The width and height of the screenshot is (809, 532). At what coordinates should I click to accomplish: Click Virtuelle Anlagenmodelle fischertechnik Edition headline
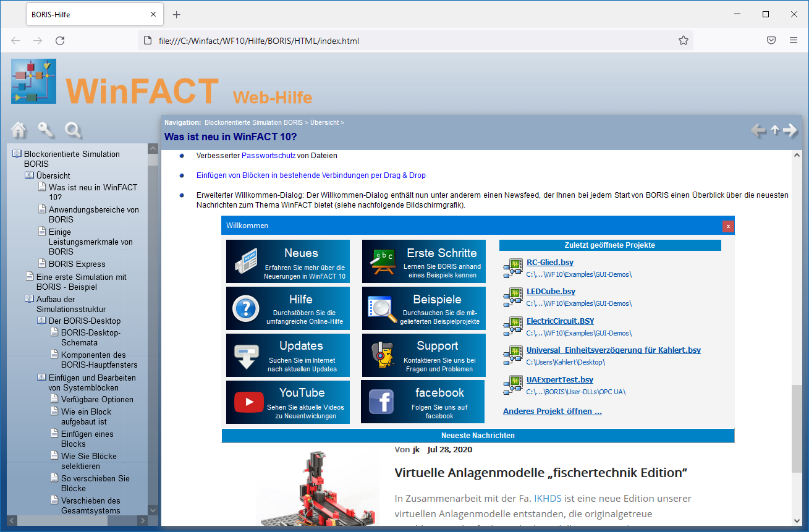click(x=541, y=473)
